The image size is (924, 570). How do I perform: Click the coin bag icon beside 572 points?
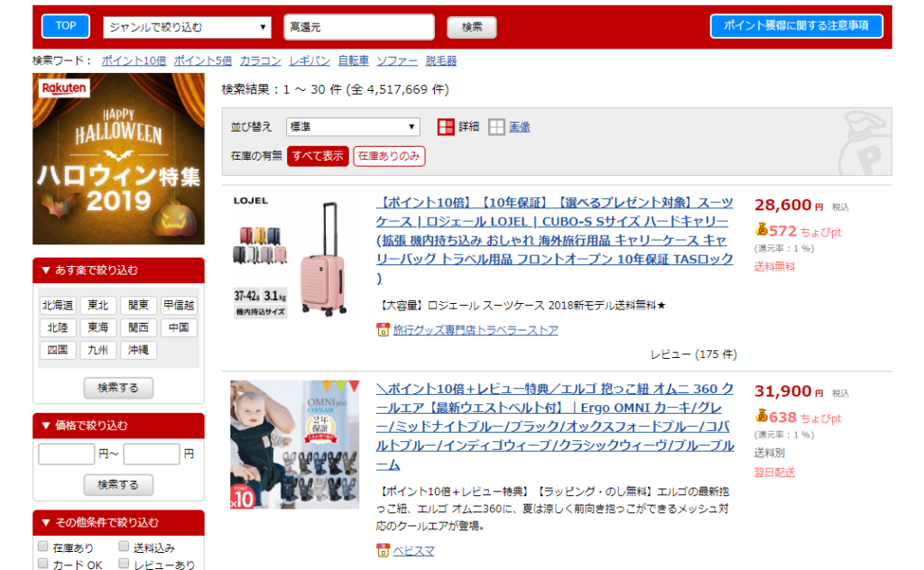click(x=762, y=229)
